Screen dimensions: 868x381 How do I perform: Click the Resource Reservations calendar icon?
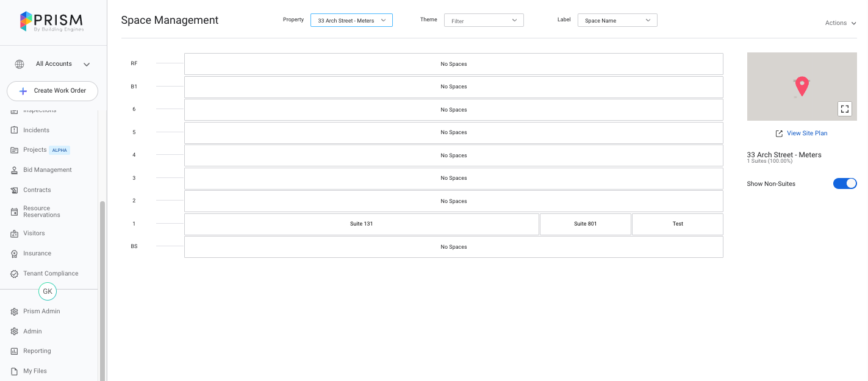click(15, 212)
